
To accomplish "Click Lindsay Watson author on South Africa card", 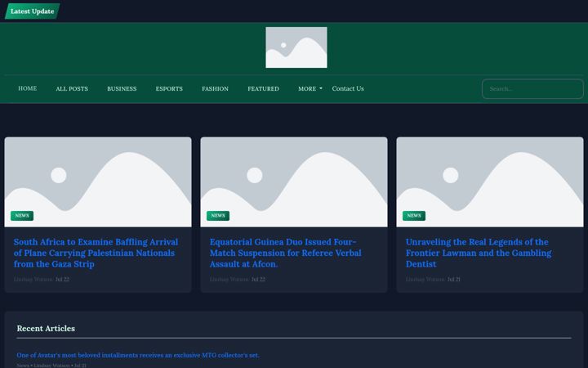I will [x=33, y=280].
